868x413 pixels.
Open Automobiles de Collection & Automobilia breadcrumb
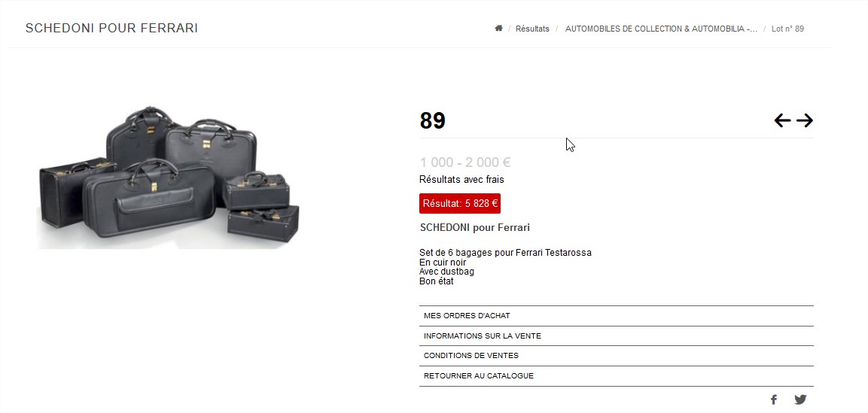coord(661,29)
